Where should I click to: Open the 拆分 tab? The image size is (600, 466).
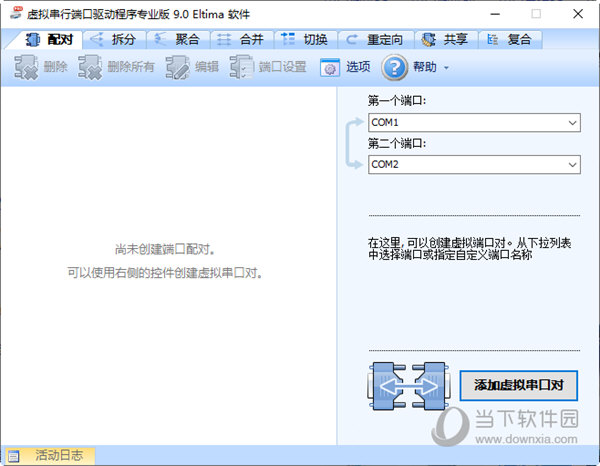(x=114, y=39)
